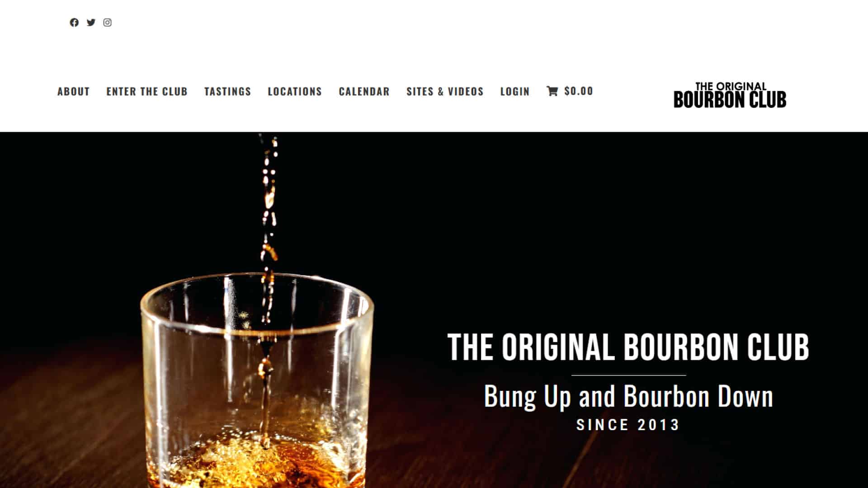Screen dimensions: 868x488
Task: View cart total showing $0.00
Action: [x=579, y=91]
